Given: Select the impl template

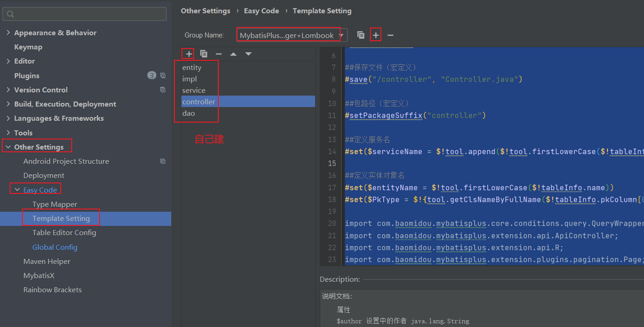Looking at the screenshot, I should (248, 79).
